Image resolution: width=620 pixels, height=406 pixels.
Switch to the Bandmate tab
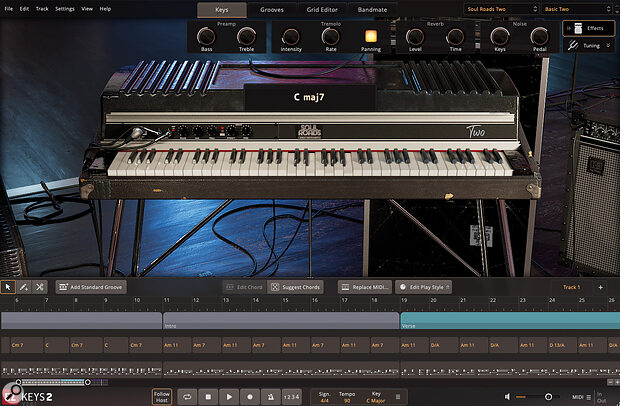click(372, 10)
